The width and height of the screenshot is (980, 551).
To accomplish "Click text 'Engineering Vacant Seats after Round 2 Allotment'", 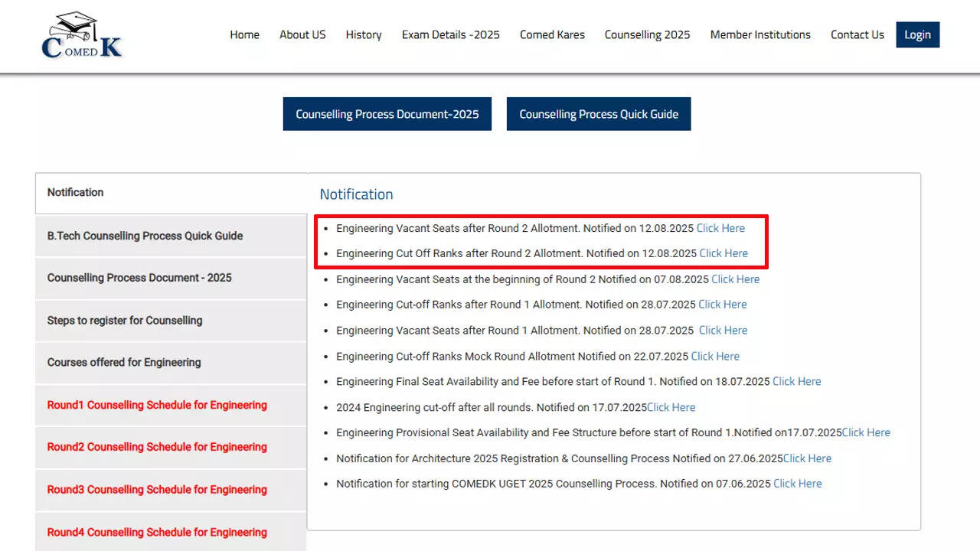I will pos(458,228).
